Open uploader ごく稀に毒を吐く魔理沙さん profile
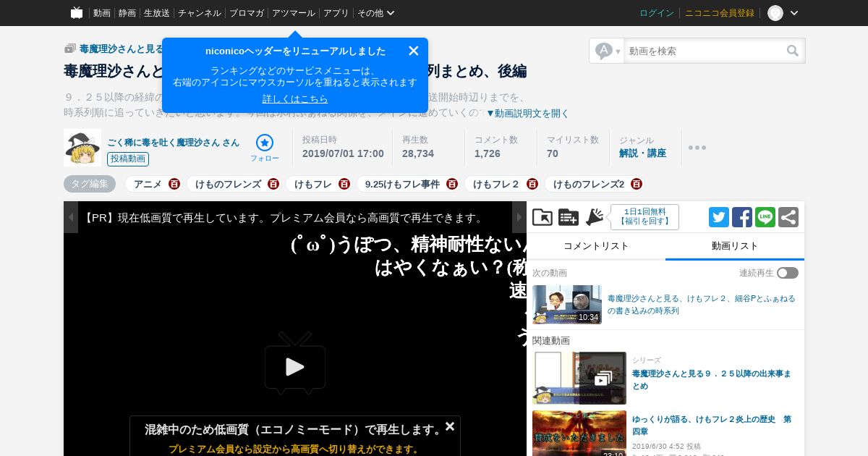 click(173, 143)
